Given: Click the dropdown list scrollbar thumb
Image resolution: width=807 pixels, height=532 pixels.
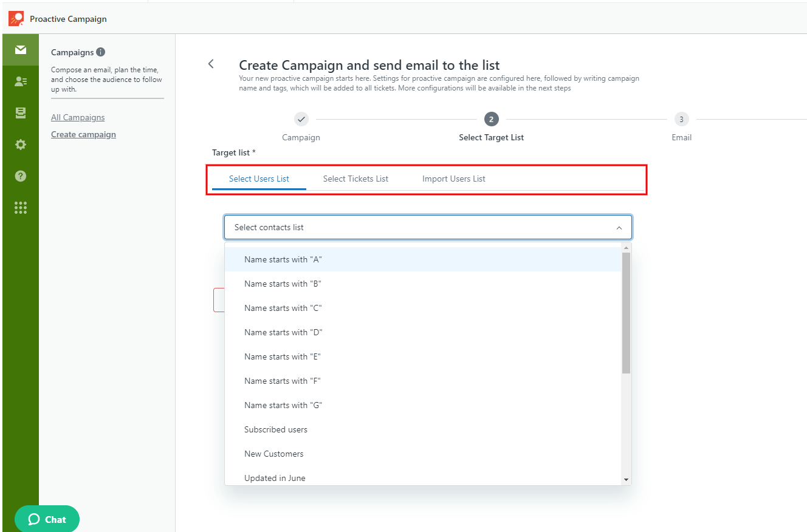Looking at the screenshot, I should [626, 313].
